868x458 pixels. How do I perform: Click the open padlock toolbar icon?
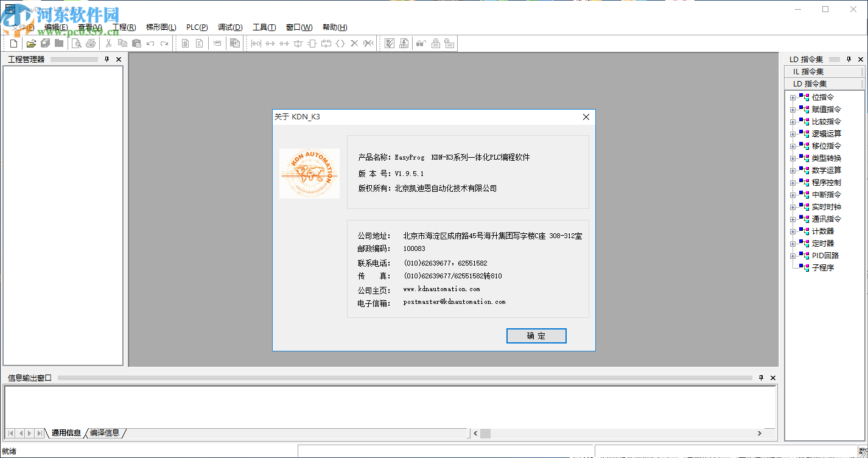coord(449,43)
